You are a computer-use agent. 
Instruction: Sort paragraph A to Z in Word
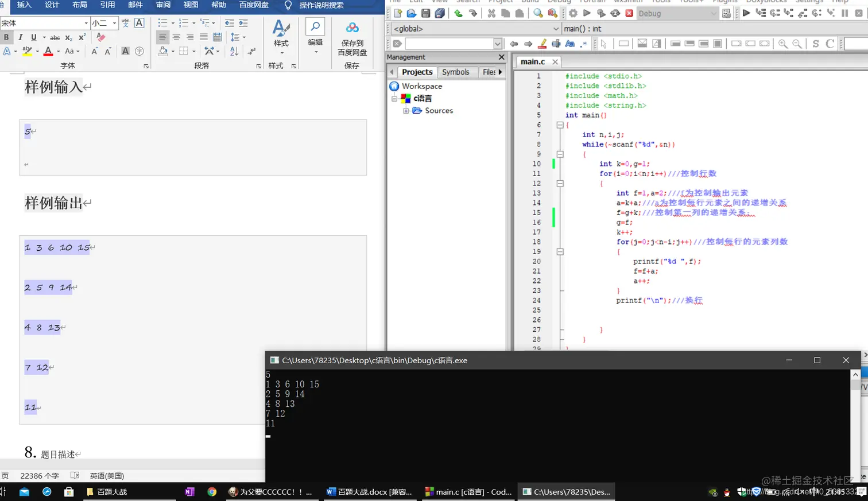234,51
